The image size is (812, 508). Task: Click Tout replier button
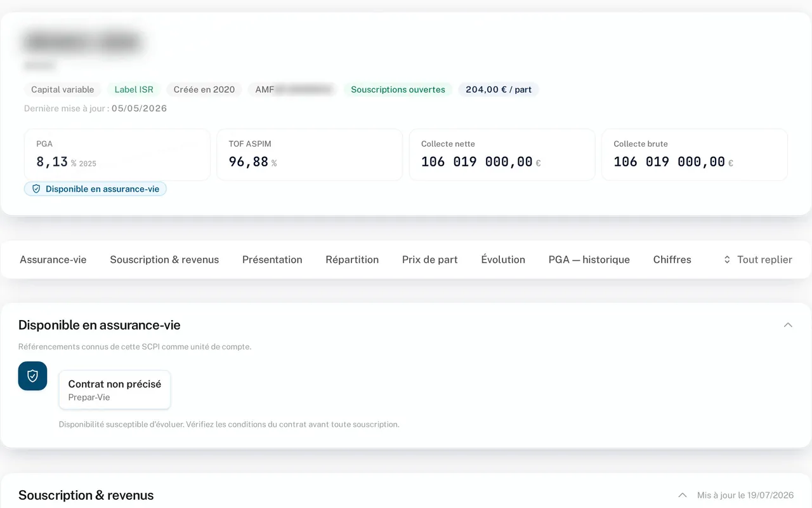pyautogui.click(x=757, y=260)
